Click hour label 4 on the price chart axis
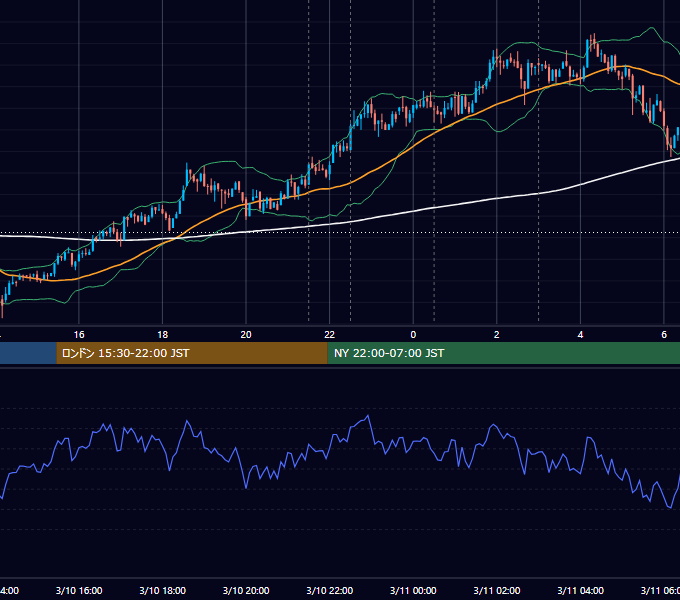 [580, 335]
